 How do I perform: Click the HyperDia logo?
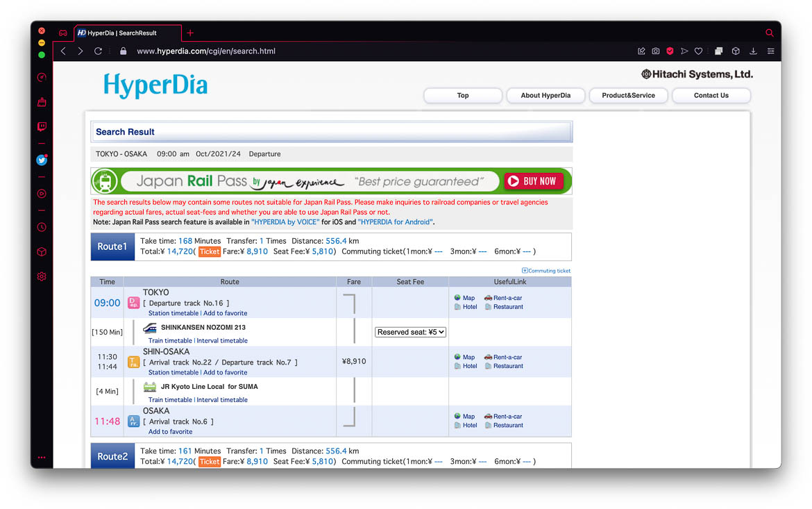coord(155,85)
